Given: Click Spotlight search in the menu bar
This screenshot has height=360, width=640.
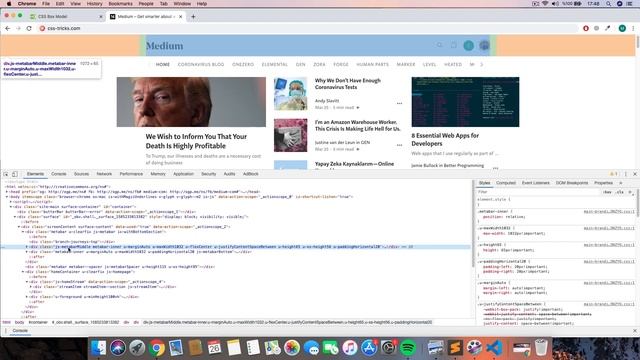Looking at the screenshot, I should point(609,4).
